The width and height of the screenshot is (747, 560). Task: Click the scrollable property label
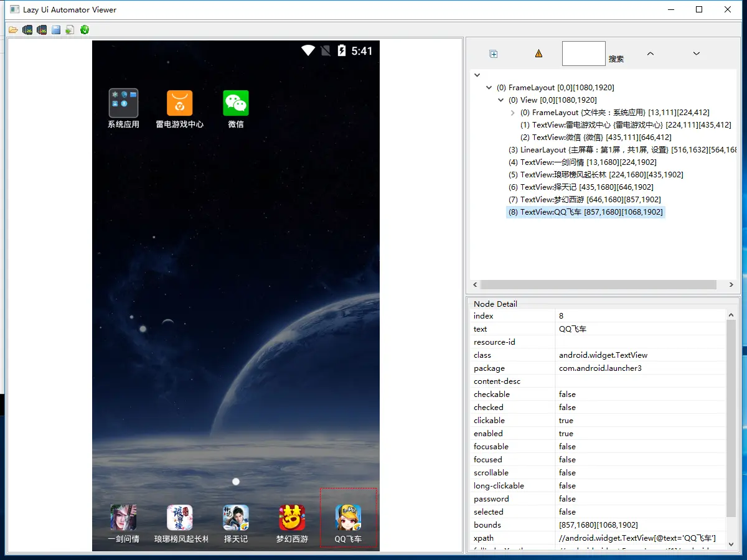click(x=491, y=472)
